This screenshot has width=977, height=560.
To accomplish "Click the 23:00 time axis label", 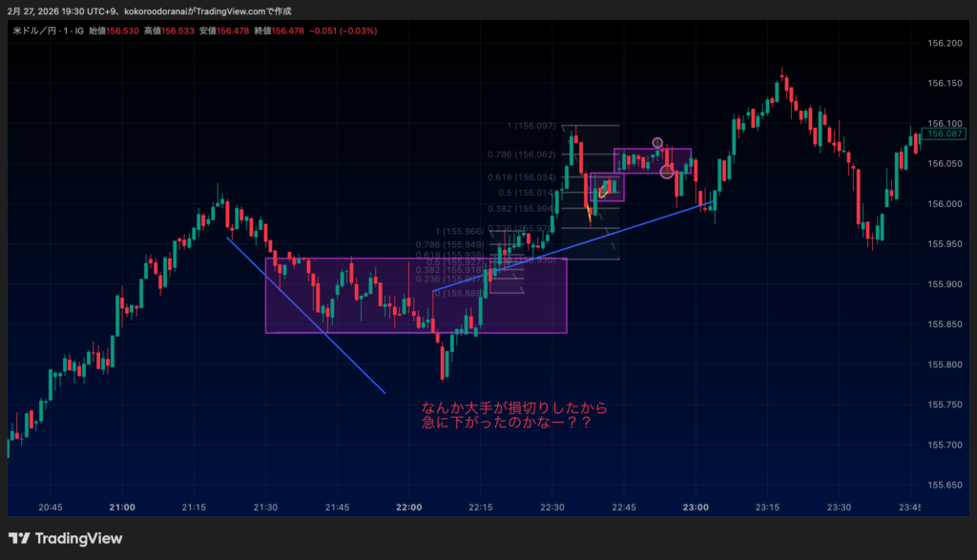I will point(696,508).
